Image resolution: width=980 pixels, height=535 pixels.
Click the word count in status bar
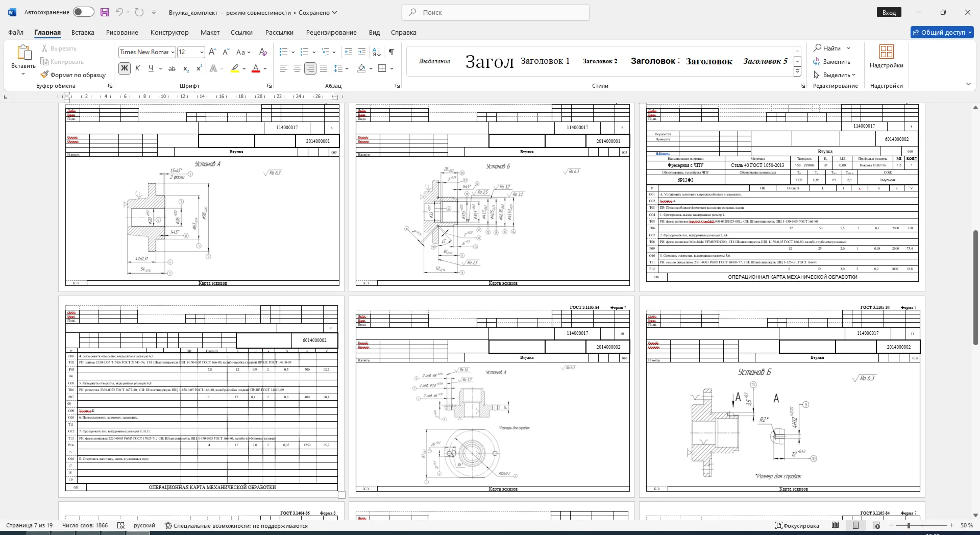(x=85, y=525)
